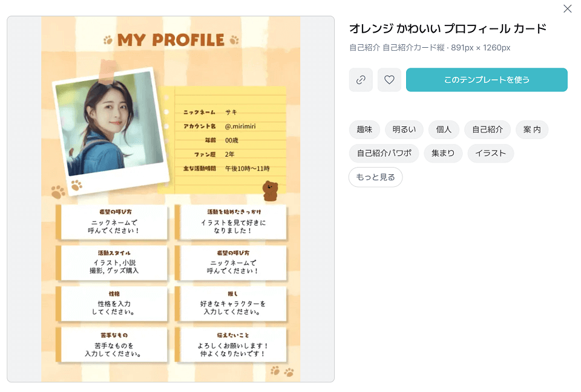Image resolution: width=581 pixels, height=392 pixels.
Task: Click the MY PROFILE heading in the preview
Action: (171, 41)
